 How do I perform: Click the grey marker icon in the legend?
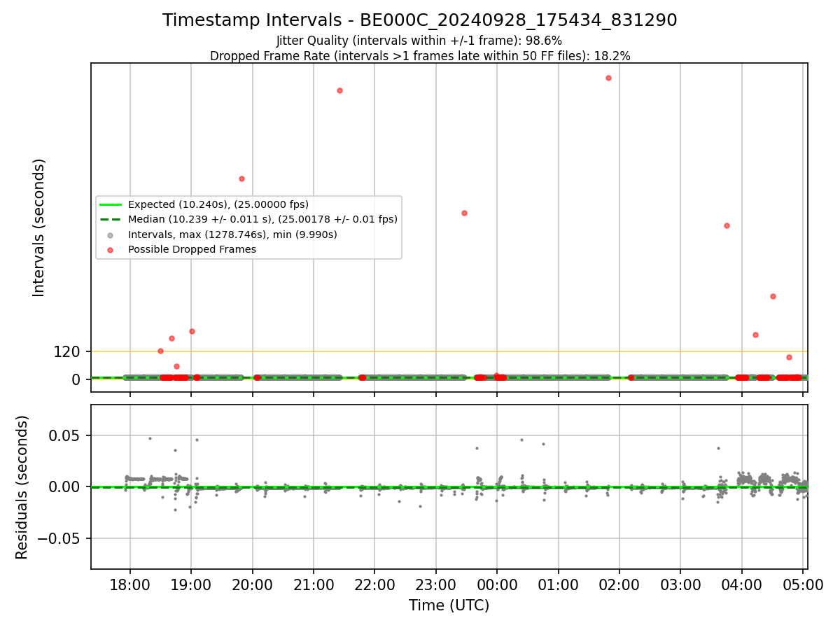(x=110, y=234)
